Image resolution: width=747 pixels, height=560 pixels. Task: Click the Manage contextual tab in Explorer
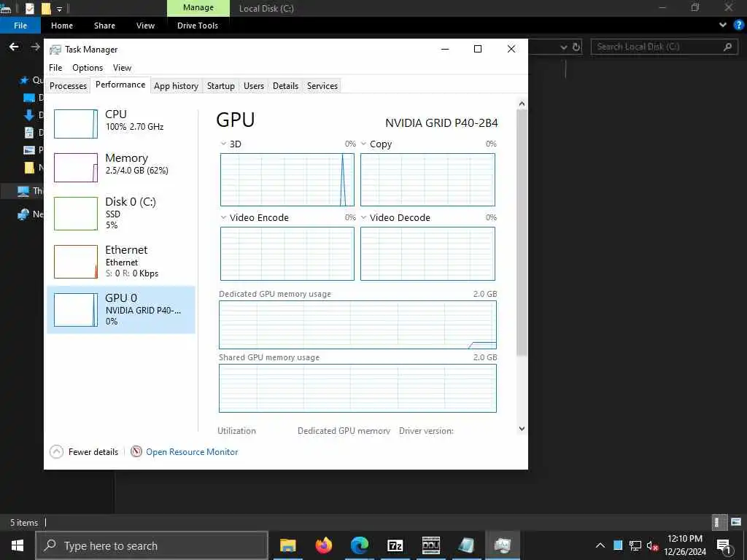click(198, 7)
